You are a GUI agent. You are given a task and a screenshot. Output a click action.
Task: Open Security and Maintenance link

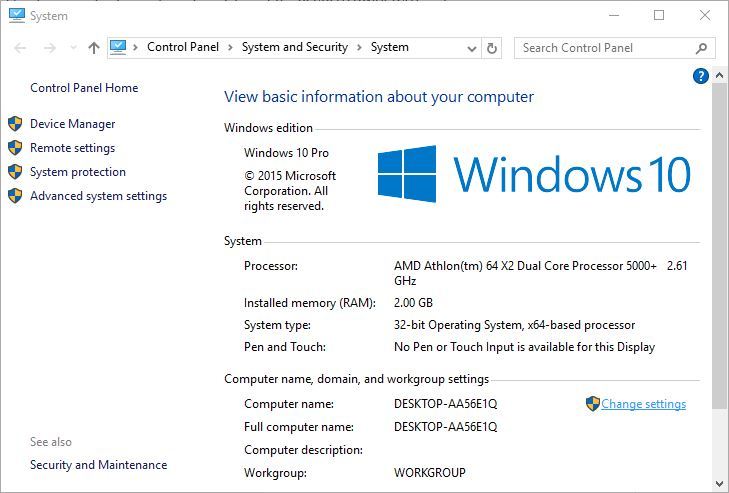click(99, 465)
